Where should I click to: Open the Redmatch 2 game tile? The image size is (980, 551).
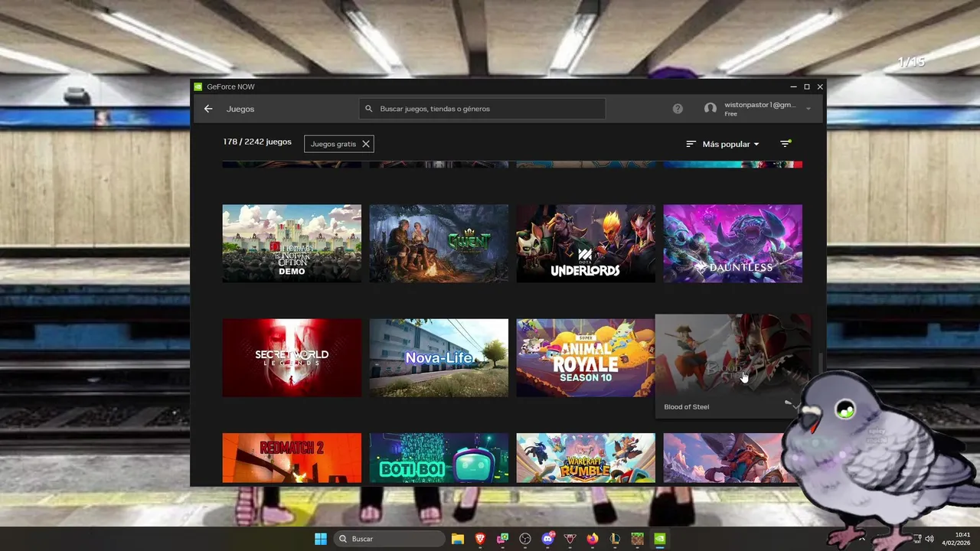[292, 458]
